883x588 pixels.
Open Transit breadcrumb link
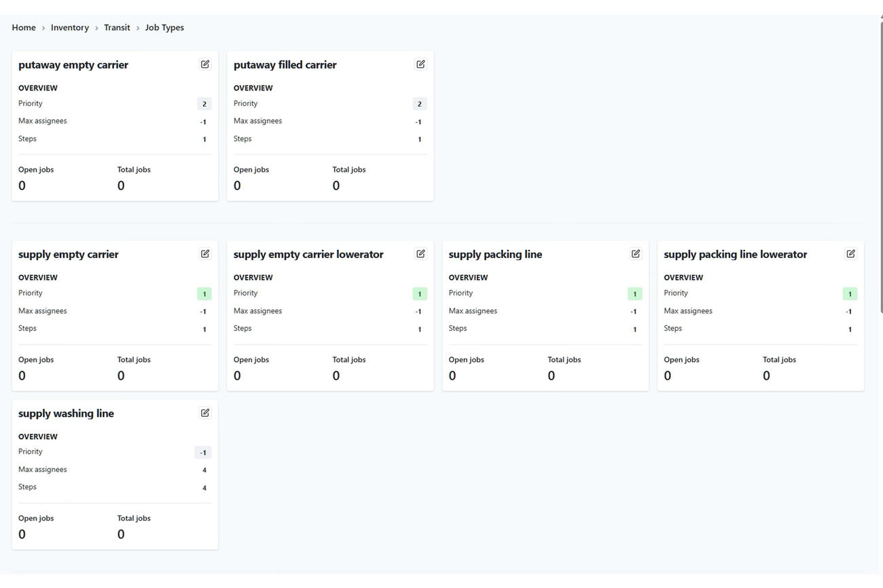[117, 28]
